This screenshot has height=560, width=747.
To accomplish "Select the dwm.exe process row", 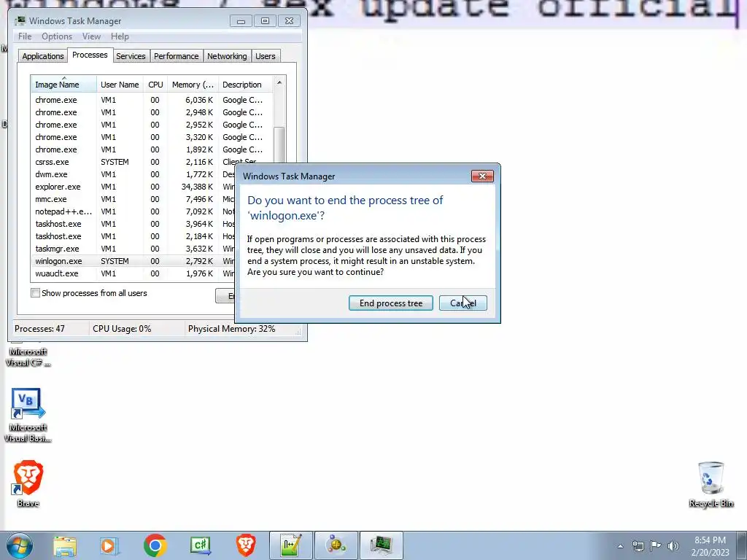I will [x=133, y=174].
